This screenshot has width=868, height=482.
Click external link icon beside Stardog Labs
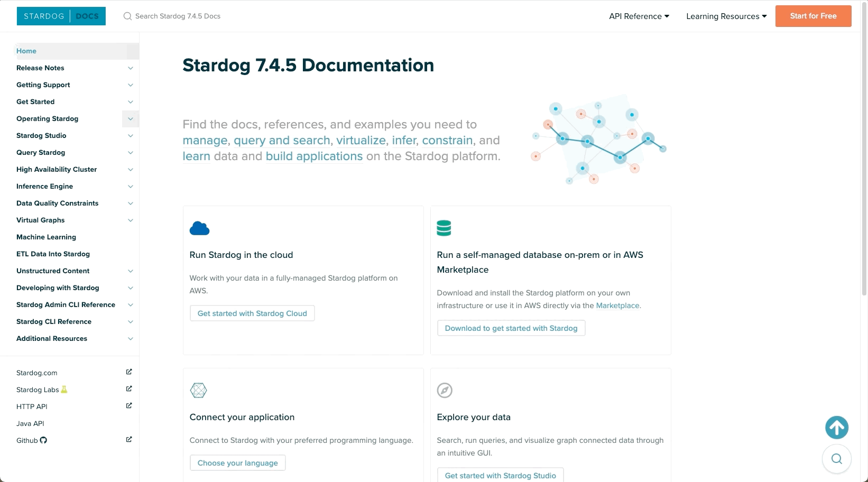[129, 389]
